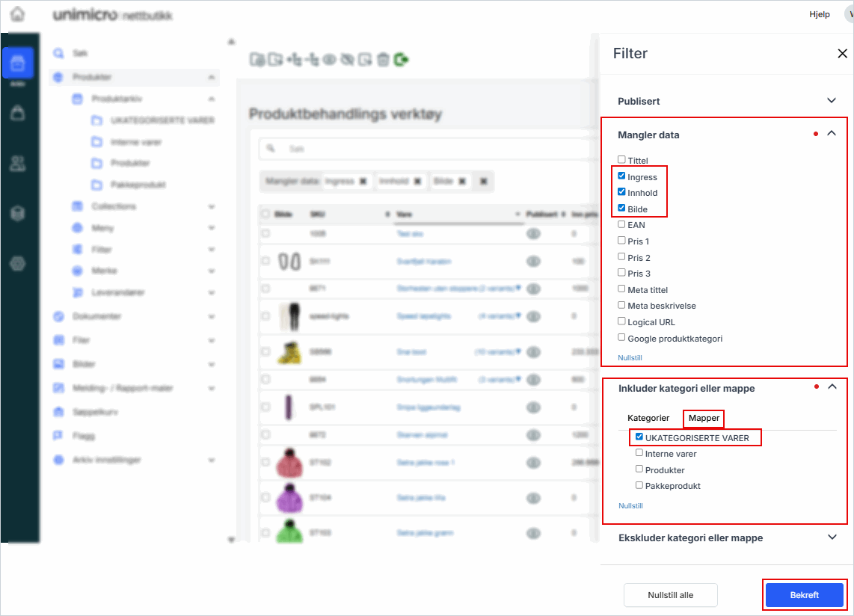Viewport: 854px width, 616px height.
Task: Click the home icon in top bar
Action: (x=17, y=15)
